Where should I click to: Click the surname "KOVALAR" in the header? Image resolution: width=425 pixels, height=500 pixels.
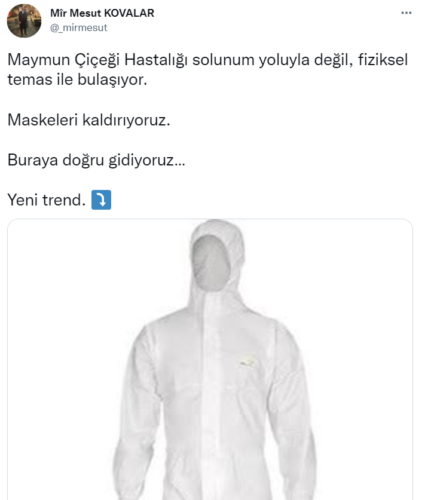(129, 13)
